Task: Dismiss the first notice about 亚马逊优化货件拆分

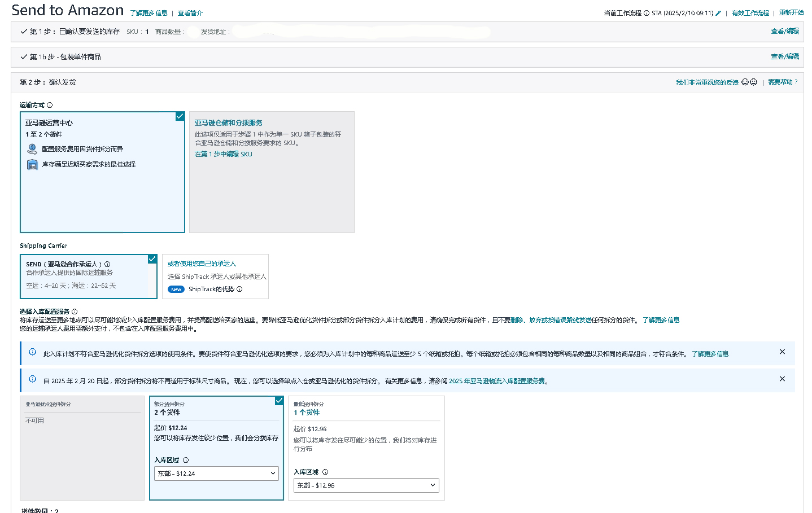Action: tap(782, 352)
